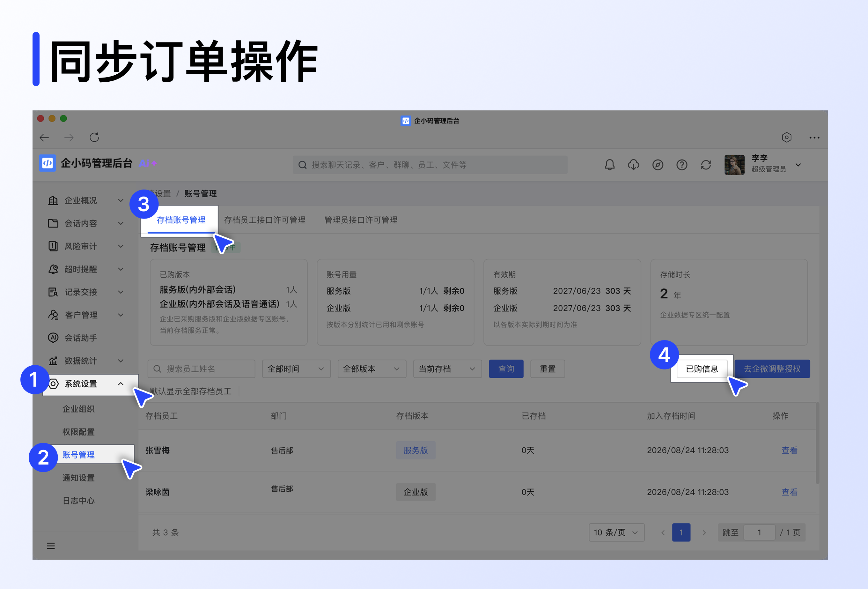868x589 pixels.
Task: Click the 已购信息 button
Action: tap(702, 369)
